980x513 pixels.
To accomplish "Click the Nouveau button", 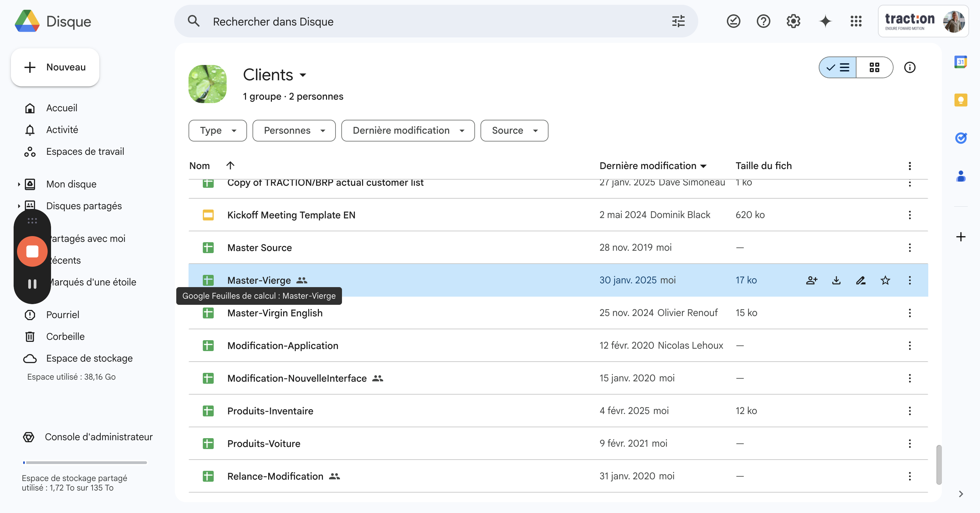I will coord(55,67).
